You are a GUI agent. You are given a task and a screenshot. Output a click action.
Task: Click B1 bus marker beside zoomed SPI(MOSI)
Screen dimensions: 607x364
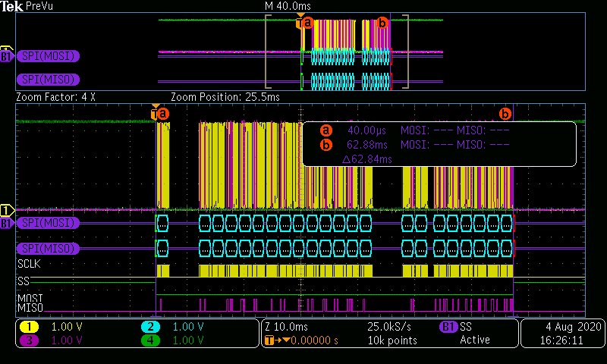coord(7,223)
